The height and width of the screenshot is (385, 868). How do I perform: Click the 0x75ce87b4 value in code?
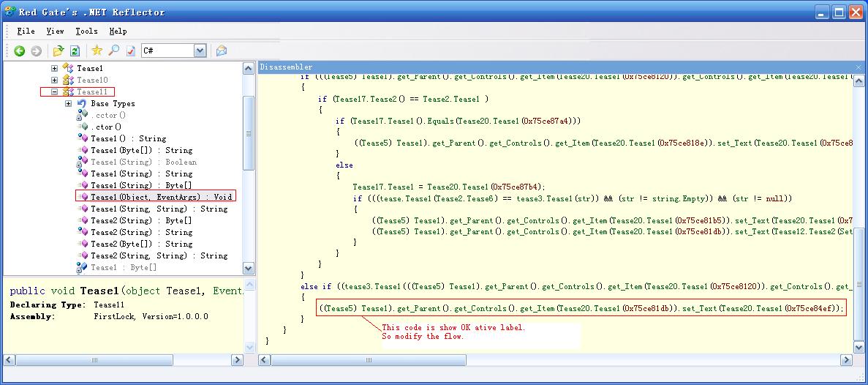(x=513, y=187)
